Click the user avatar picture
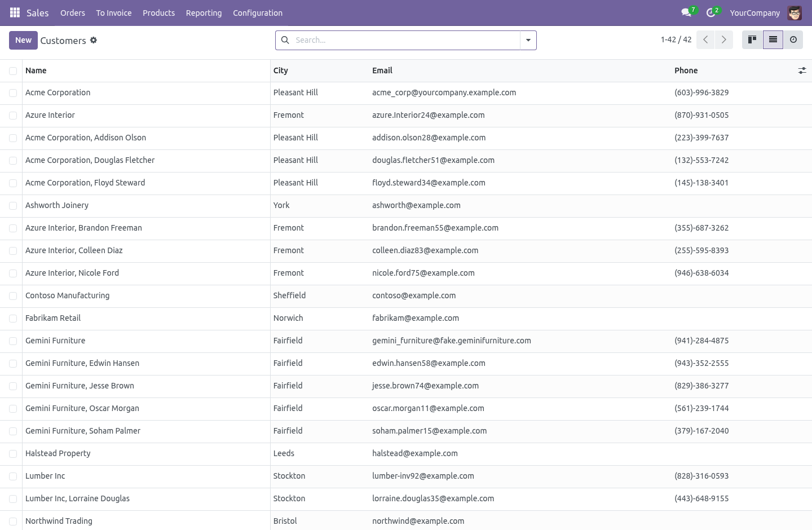The image size is (812, 530). pos(795,12)
